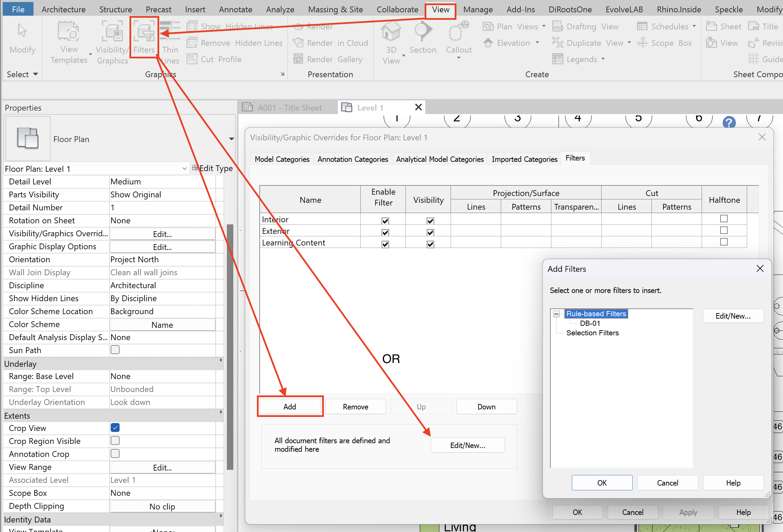The width and height of the screenshot is (783, 532).
Task: Click the Add button below filter list
Action: 290,407
